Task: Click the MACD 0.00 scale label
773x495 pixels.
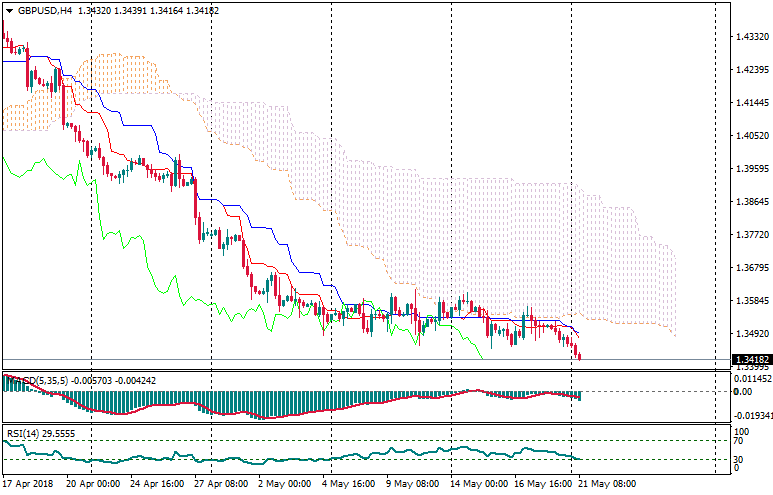Action: coord(744,392)
